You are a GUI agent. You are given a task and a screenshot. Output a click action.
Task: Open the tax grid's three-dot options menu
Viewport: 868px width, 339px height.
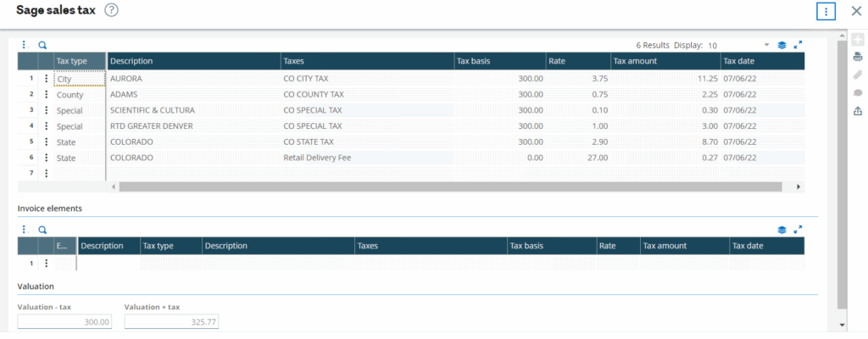coord(24,45)
